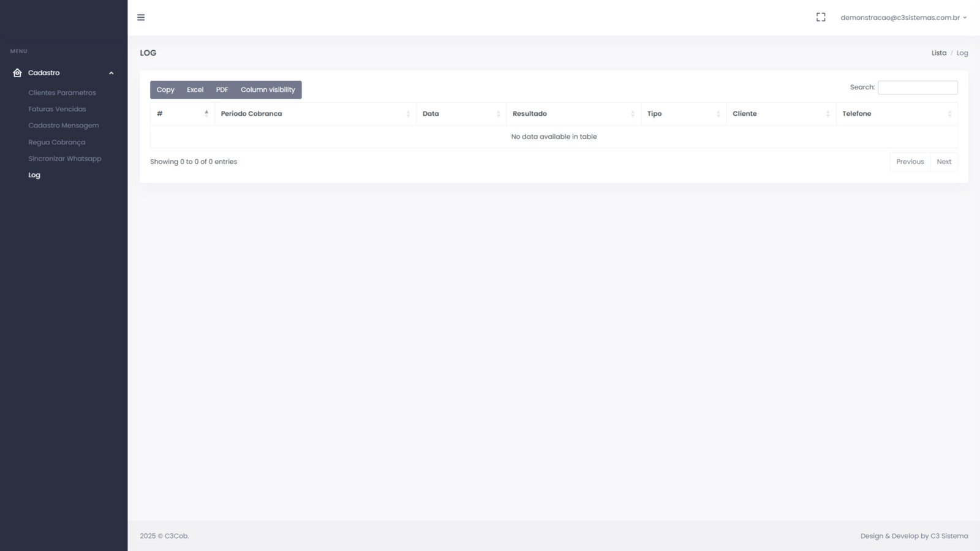Screen dimensions: 980x551
Task: Click the hamburger menu icon
Action: [x=141, y=18]
